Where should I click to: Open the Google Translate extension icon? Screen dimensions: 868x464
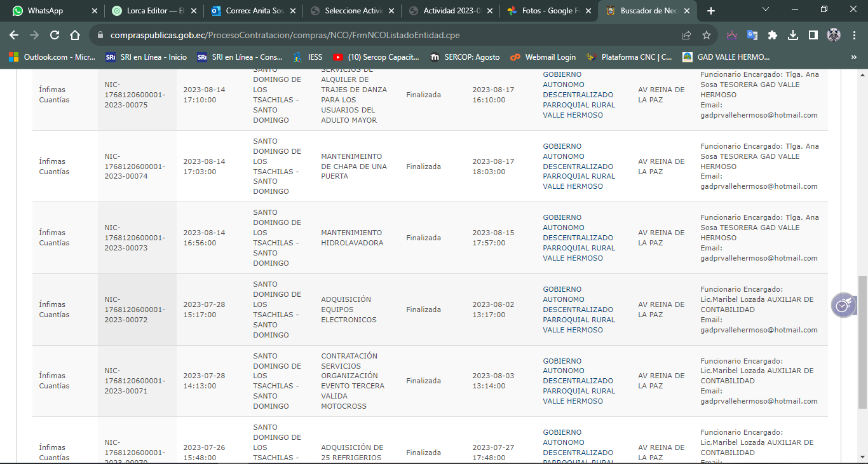tap(752, 36)
